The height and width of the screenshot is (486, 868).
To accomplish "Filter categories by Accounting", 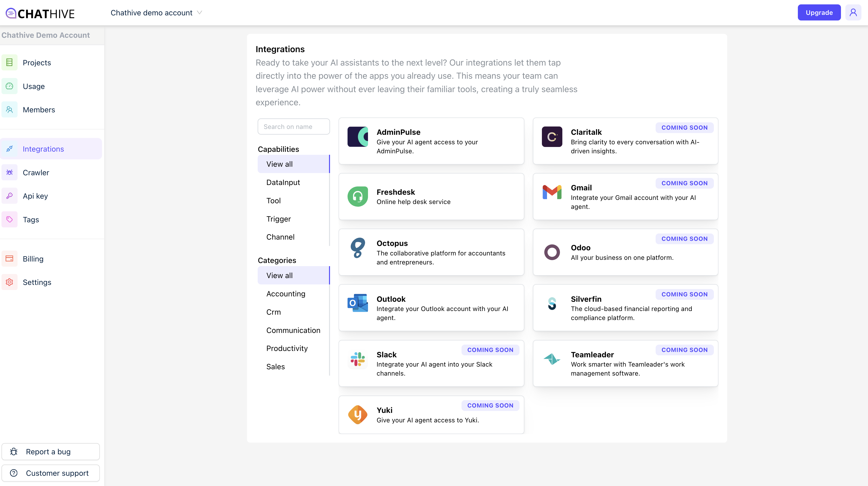I will point(286,294).
